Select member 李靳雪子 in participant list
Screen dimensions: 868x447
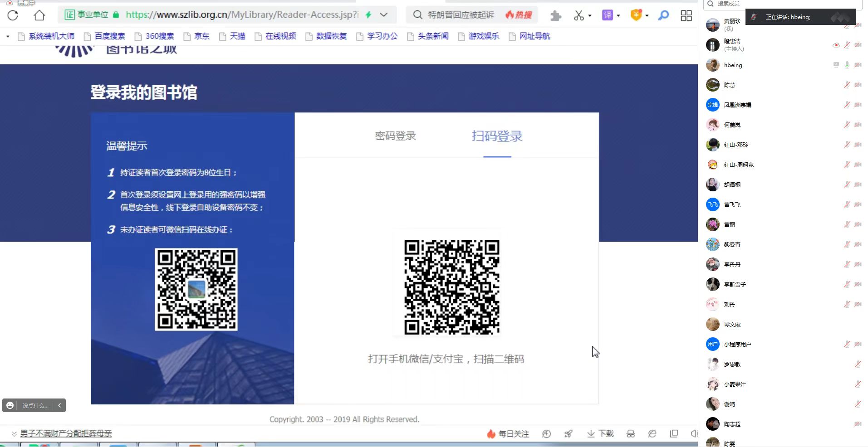784,284
